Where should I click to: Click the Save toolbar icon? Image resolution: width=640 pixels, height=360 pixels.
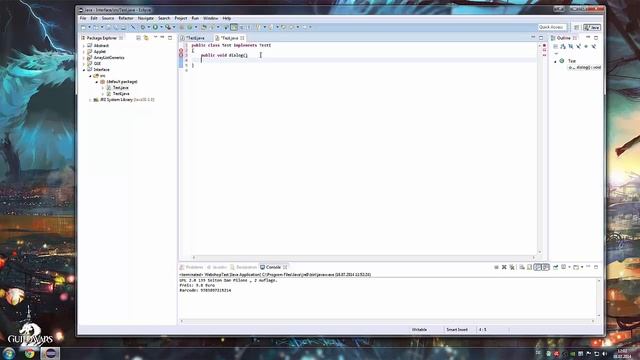pos(109,27)
